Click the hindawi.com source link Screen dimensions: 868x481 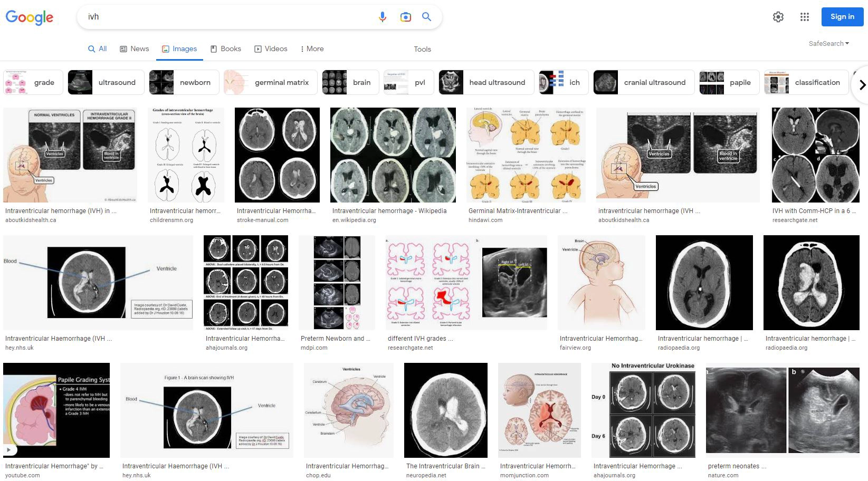[x=485, y=220]
